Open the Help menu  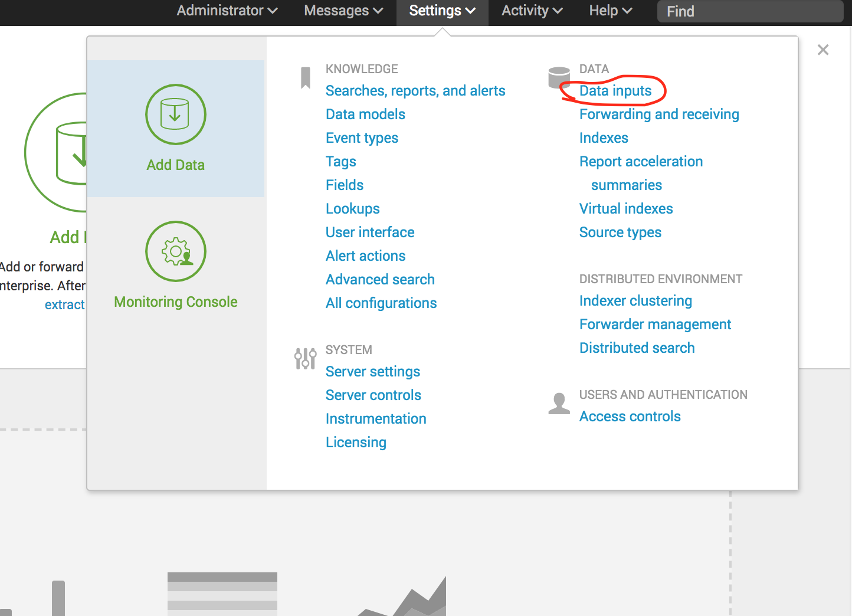[611, 11]
